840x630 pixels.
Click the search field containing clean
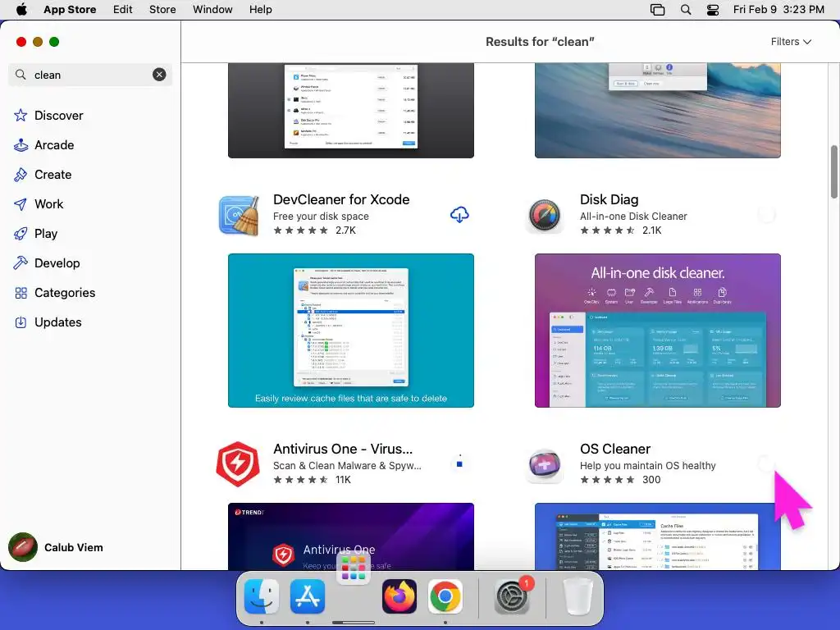(90, 75)
